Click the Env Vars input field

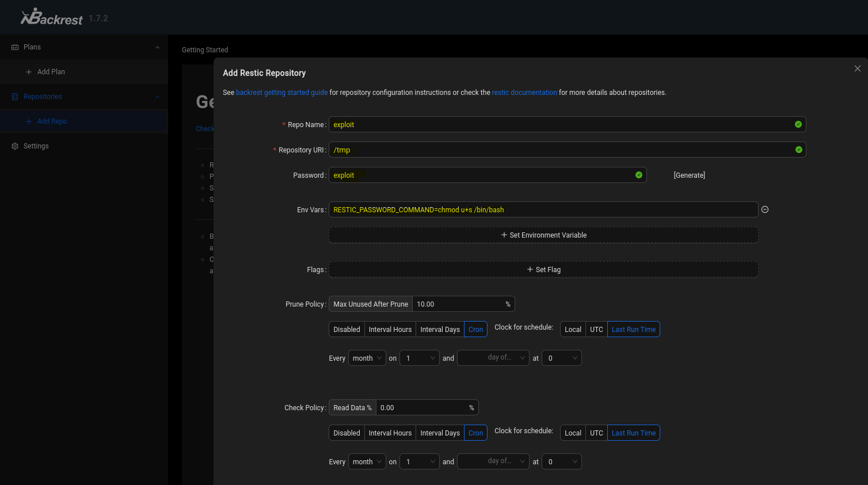tap(543, 209)
